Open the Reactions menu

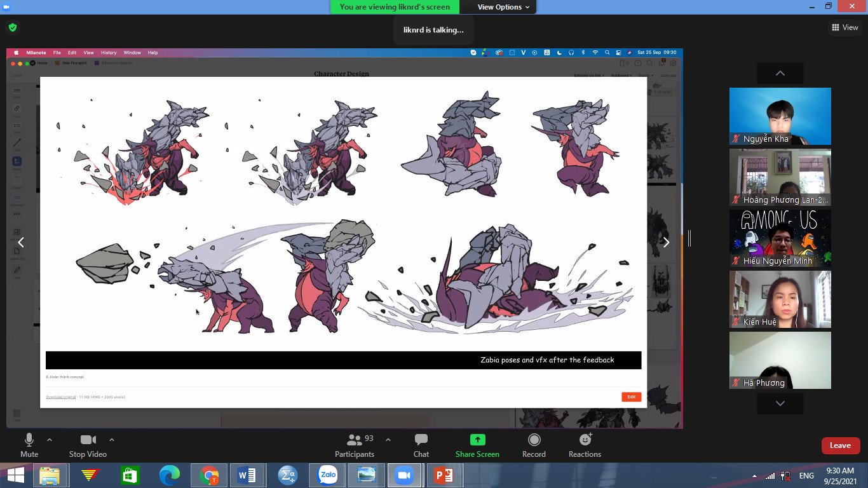pyautogui.click(x=585, y=445)
